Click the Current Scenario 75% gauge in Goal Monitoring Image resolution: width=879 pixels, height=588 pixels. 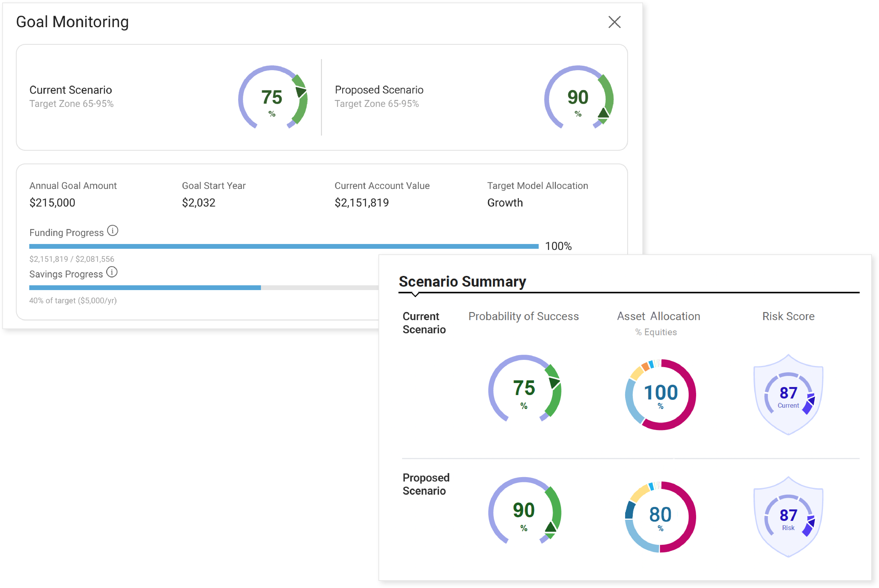point(273,98)
